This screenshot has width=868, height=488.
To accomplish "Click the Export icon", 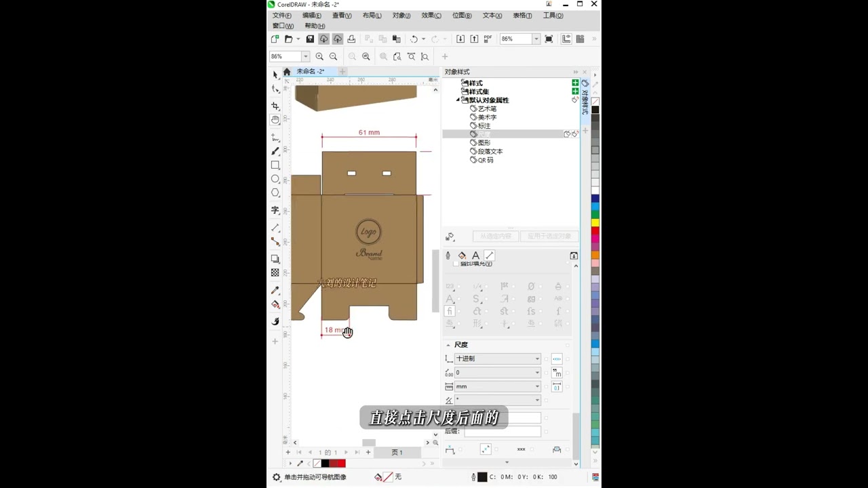I will [x=474, y=39].
